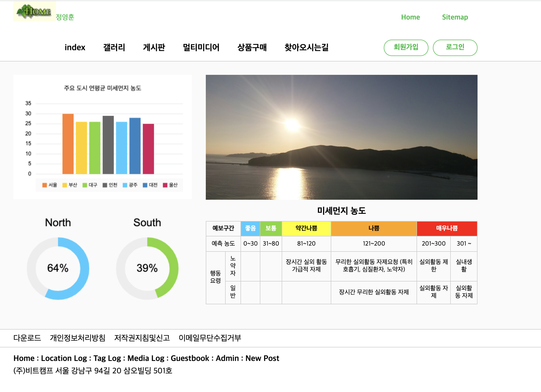The image size is (541, 392).
Task: Go to 멀티미디어 menu
Action: (x=201, y=47)
